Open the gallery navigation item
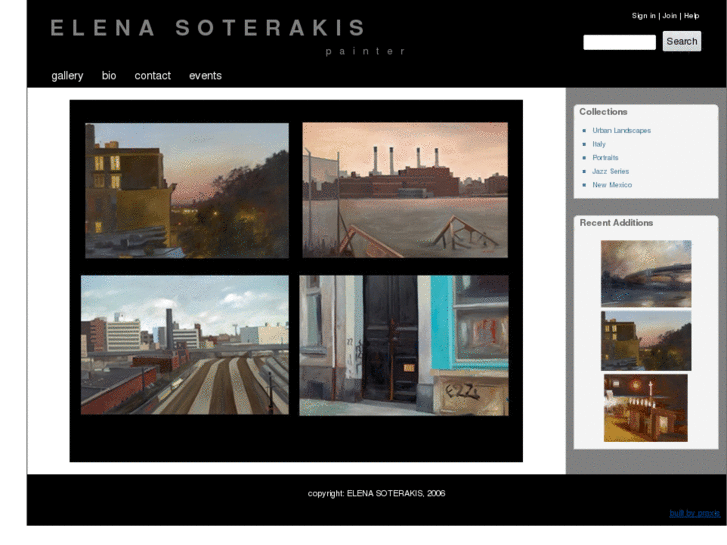727x545 pixels. point(67,76)
